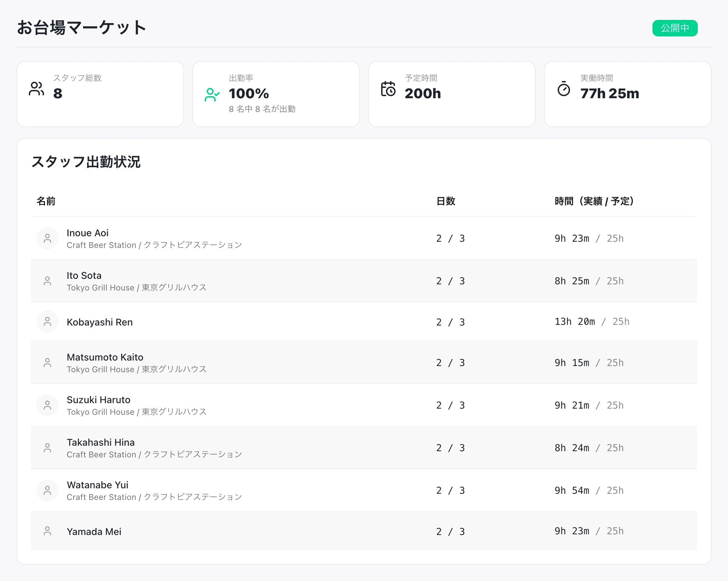The width and height of the screenshot is (728, 581).
Task: Select the name Matsumoto Kaito
Action: [x=105, y=357]
